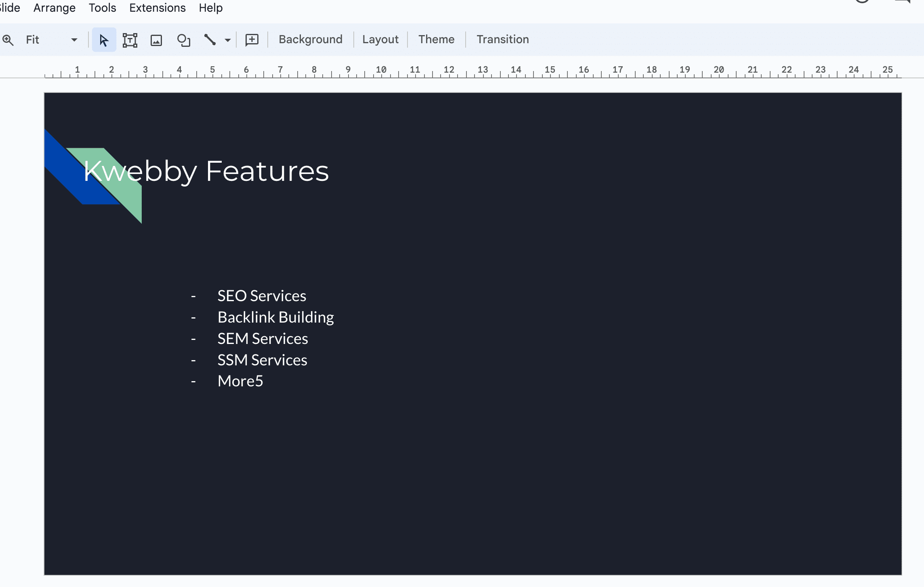The width and height of the screenshot is (924, 587).
Task: Open the Fit zoom level dropdown
Action: click(x=51, y=40)
